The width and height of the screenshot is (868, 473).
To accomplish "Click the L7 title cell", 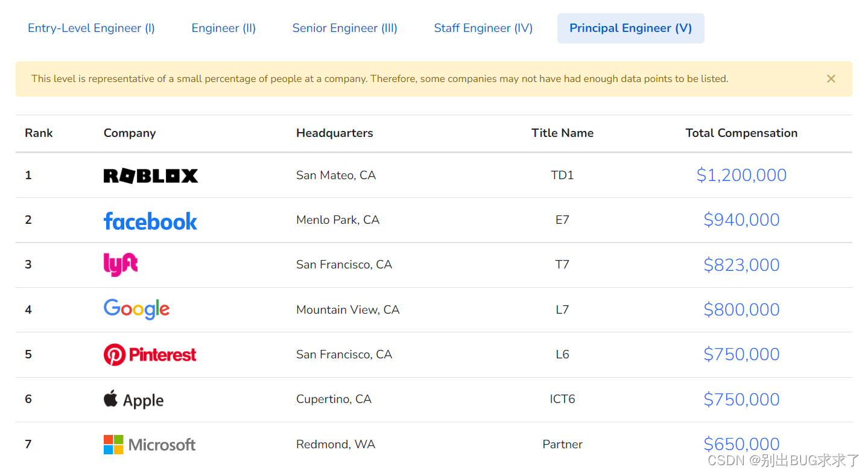I will [x=562, y=310].
